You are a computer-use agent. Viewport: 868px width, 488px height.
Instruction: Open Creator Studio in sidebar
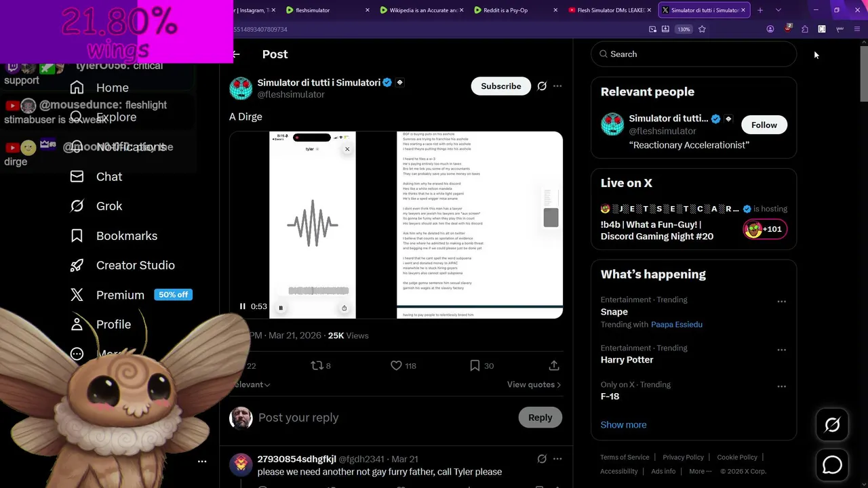click(x=123, y=265)
